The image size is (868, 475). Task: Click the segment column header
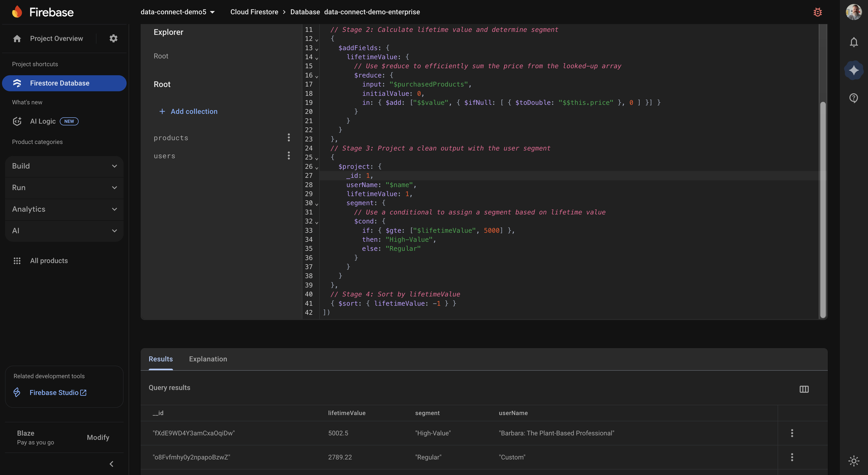pyautogui.click(x=427, y=413)
